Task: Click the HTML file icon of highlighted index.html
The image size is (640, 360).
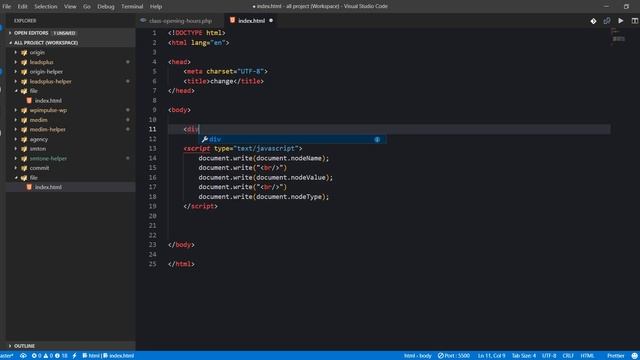Action: click(x=29, y=187)
